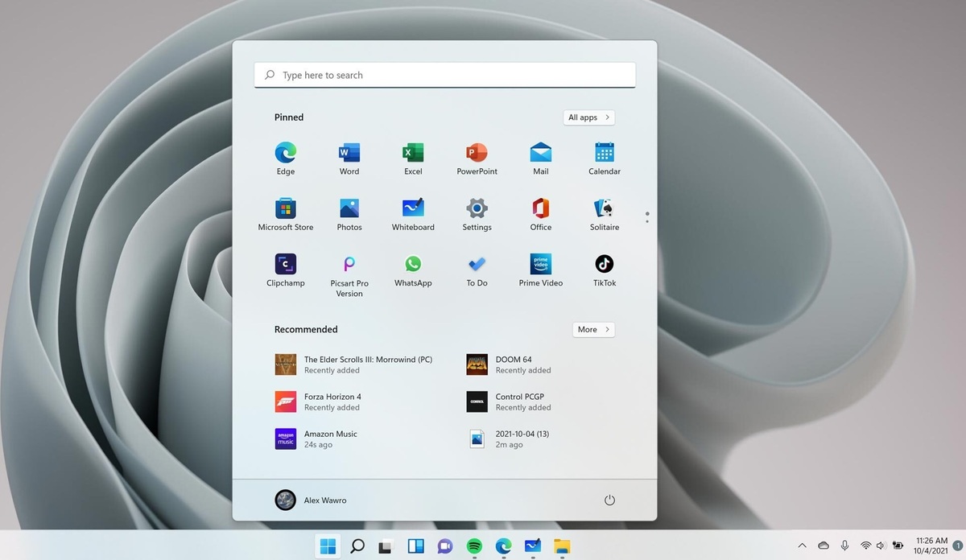Open File Explorer on the taskbar
The width and height of the screenshot is (966, 560).
pyautogui.click(x=562, y=546)
